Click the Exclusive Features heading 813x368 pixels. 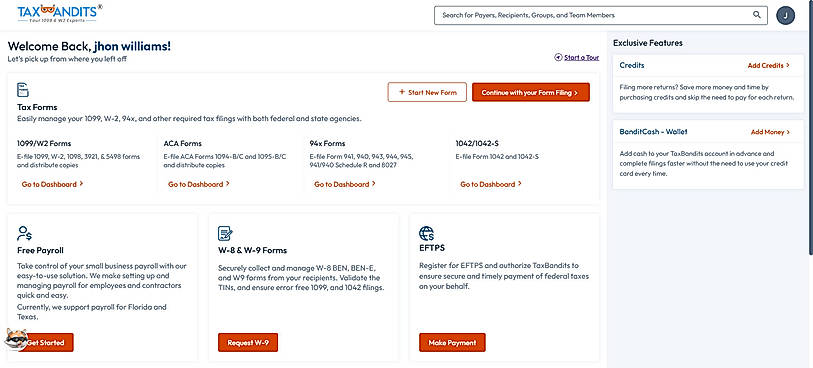[x=648, y=43]
